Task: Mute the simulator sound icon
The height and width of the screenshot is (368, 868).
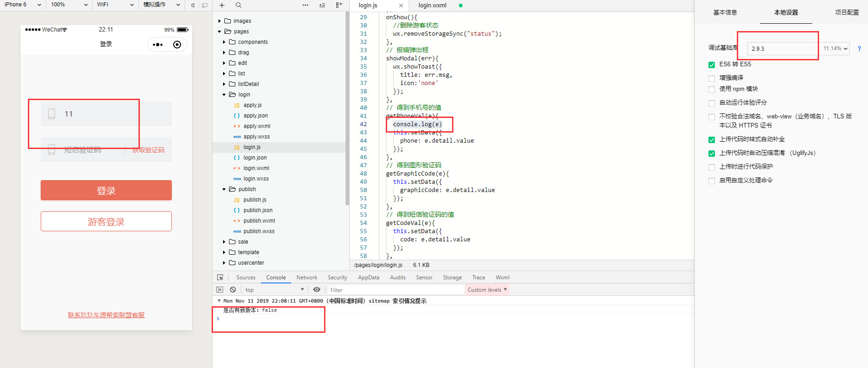Action: (x=193, y=5)
